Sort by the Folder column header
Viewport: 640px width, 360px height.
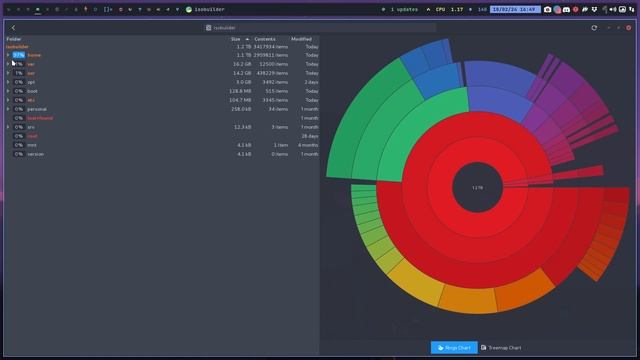point(14,39)
